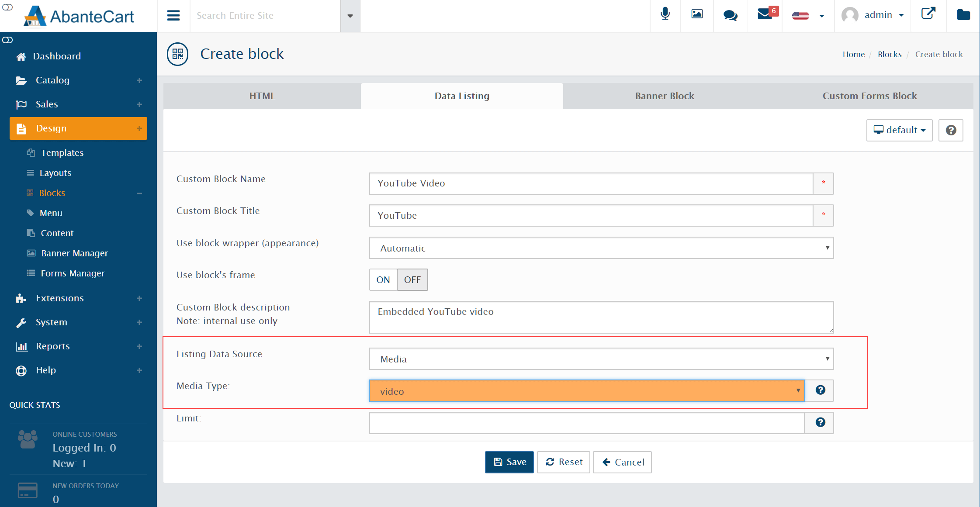Open Templates in Design menu
The width and height of the screenshot is (980, 507).
pos(62,153)
